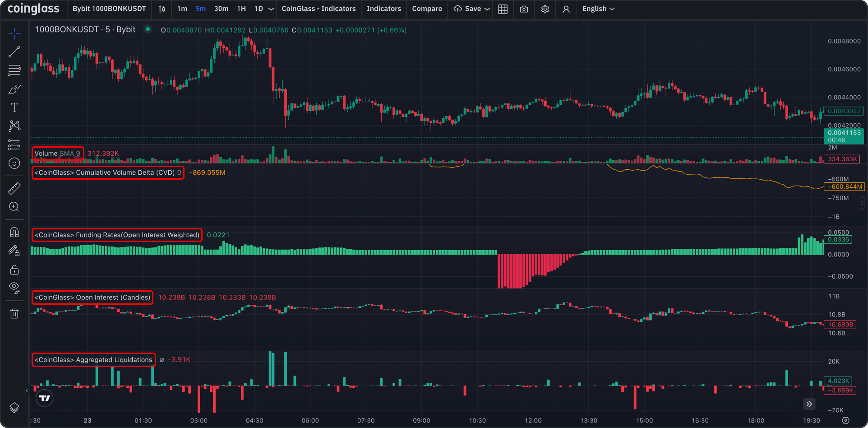The height and width of the screenshot is (428, 868).
Task: Open the Fibonacci retracement tool
Action: [x=14, y=70]
